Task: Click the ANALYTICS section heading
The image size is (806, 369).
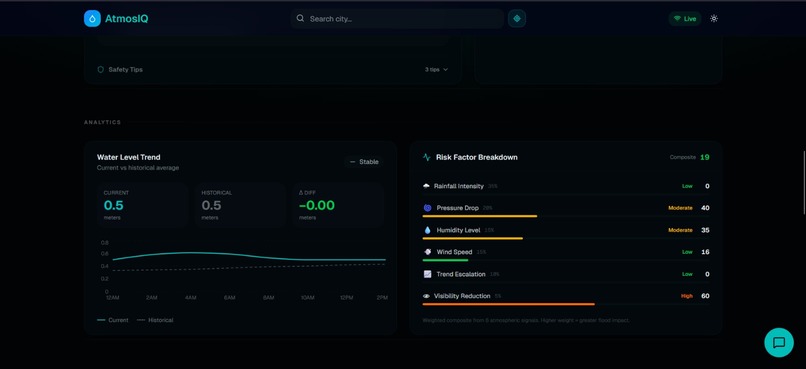Action: coord(103,122)
